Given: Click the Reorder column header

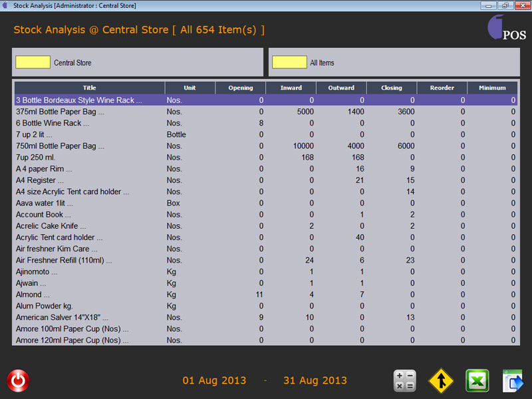Looking at the screenshot, I should click(442, 88).
